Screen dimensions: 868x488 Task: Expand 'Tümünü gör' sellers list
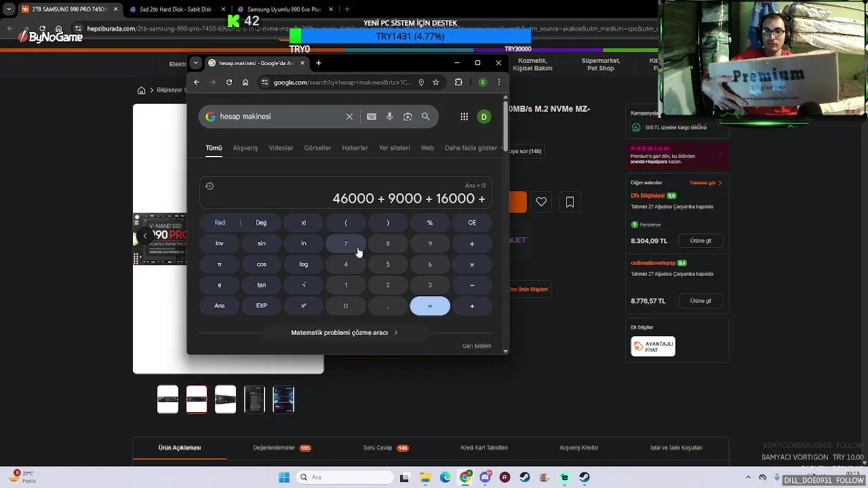coord(705,183)
